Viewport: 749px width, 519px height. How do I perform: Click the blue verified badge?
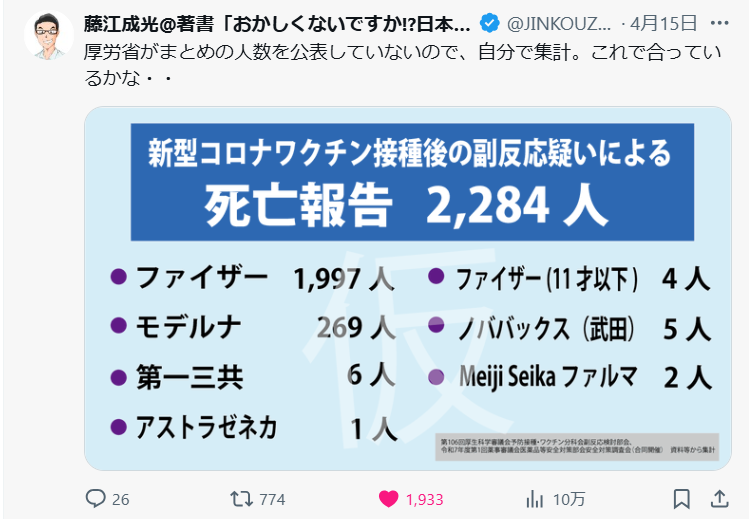pos(490,22)
